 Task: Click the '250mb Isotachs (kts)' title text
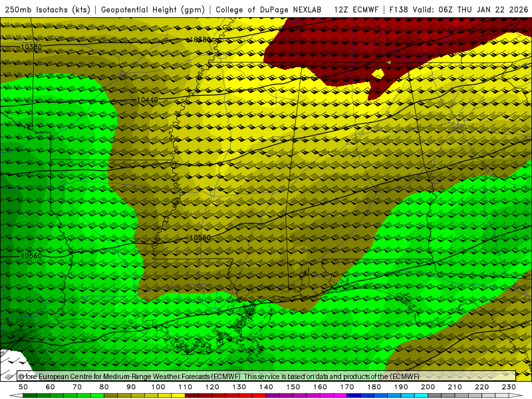pos(48,10)
